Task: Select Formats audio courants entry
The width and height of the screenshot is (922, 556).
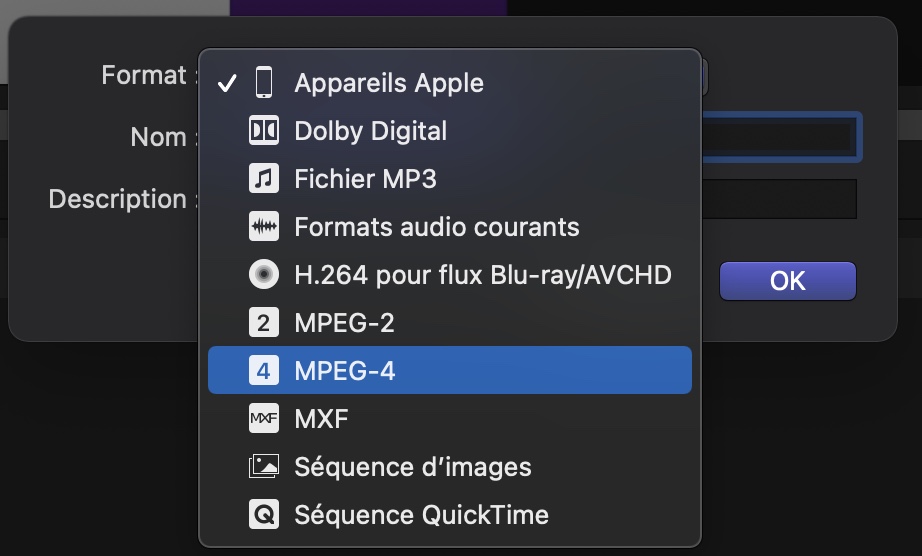Action: point(437,227)
